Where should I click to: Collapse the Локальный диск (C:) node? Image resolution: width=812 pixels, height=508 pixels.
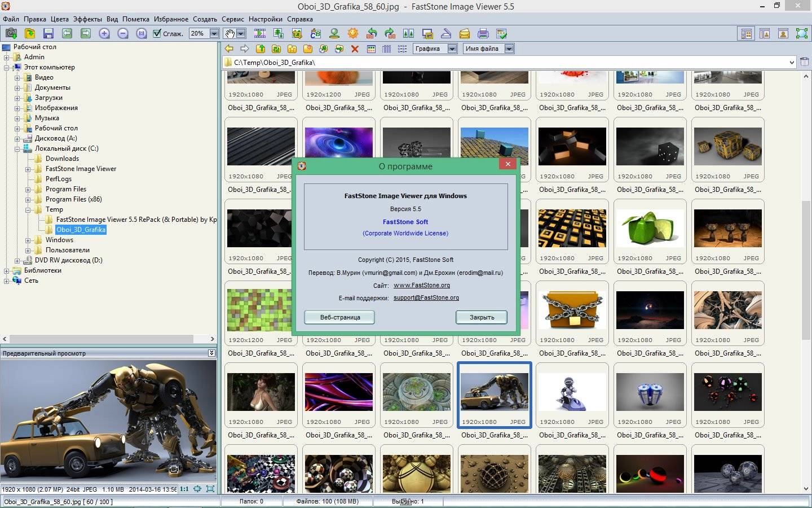tap(17, 148)
